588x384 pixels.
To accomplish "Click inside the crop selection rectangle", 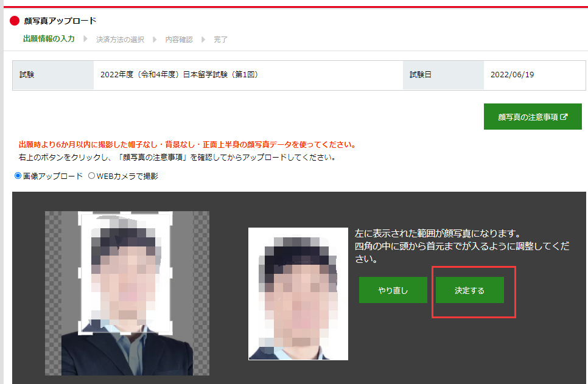I will [125, 273].
